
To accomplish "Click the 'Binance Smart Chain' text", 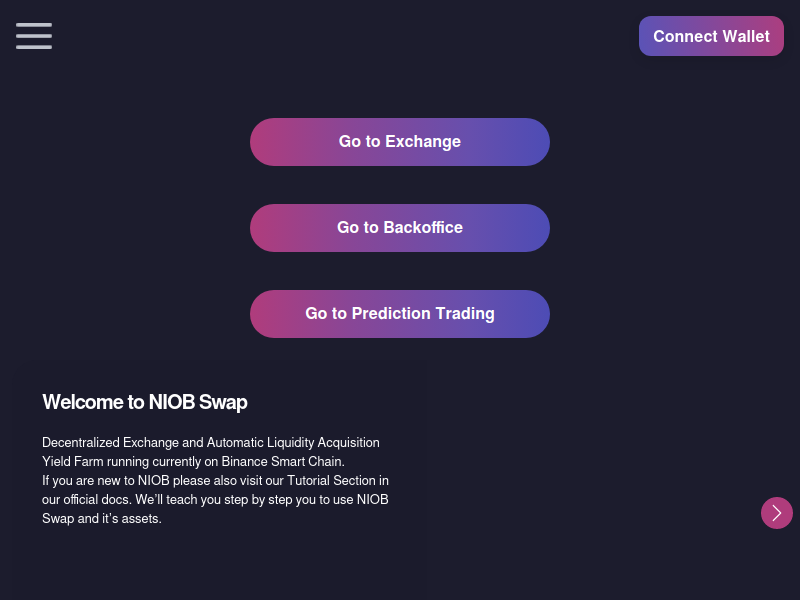I will coord(282,462).
